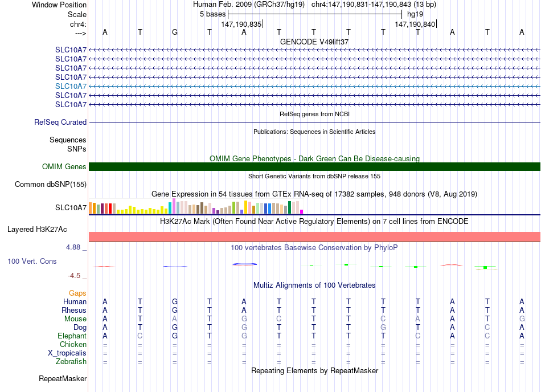Image resolution: width=541 pixels, height=392 pixels.
Task: Click the arrow label beside base row
Action: coord(80,33)
